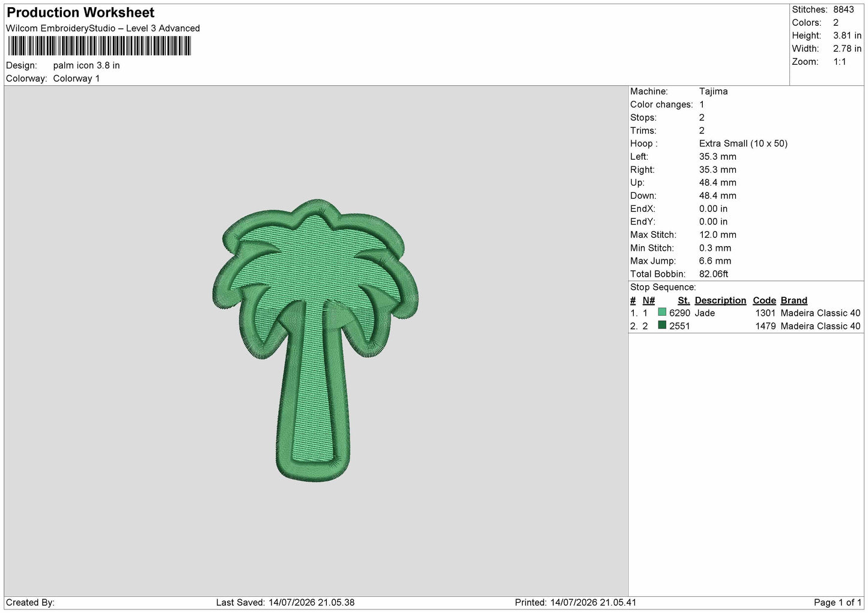Click 'Wilcom EmbroideryStudio – Level 3 Advanced' text
The height and width of the screenshot is (613, 868).
click(x=103, y=28)
